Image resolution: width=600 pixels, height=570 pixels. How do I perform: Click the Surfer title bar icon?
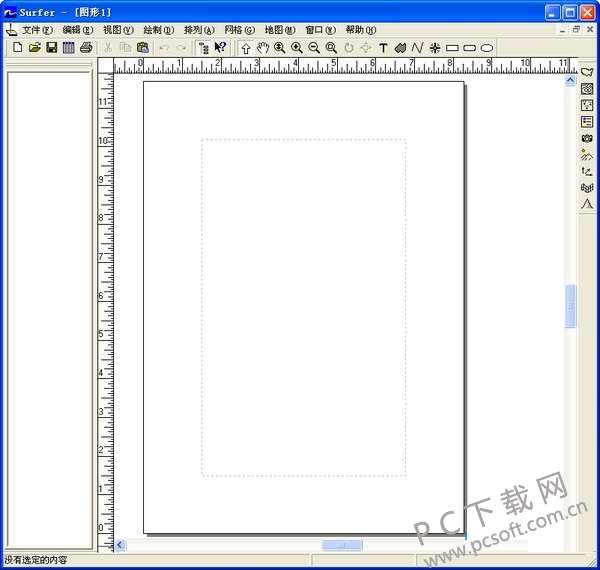(x=10, y=13)
